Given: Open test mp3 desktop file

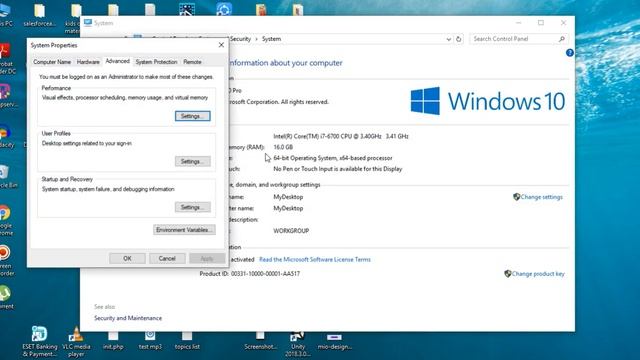Looking at the screenshot, I should point(150,340).
